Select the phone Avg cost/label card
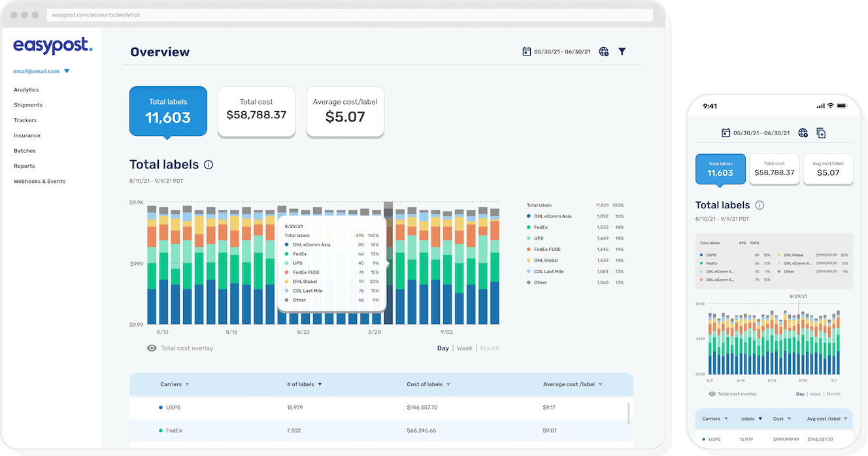 (828, 169)
